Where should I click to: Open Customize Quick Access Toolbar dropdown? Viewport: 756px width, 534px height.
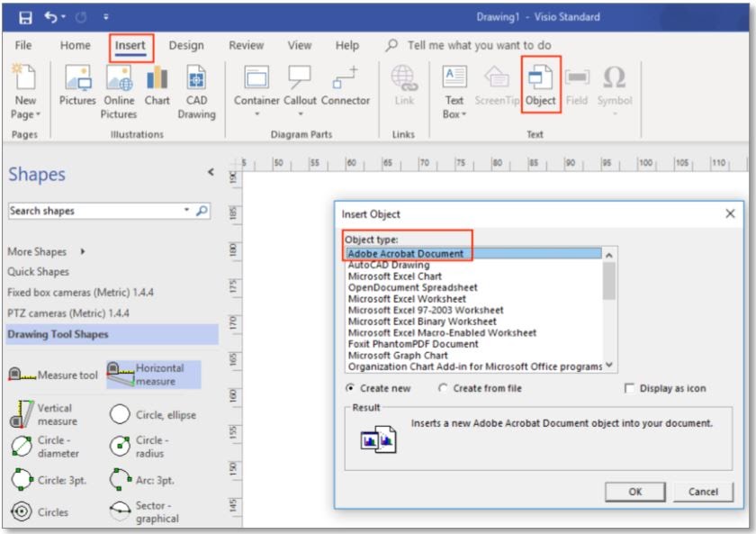105,17
